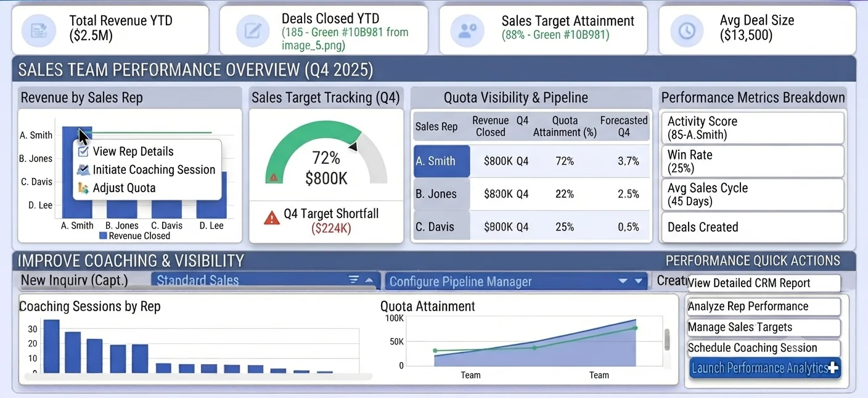Click the 22% attainment cell for B. Jones
The image size is (868, 398).
[565, 194]
